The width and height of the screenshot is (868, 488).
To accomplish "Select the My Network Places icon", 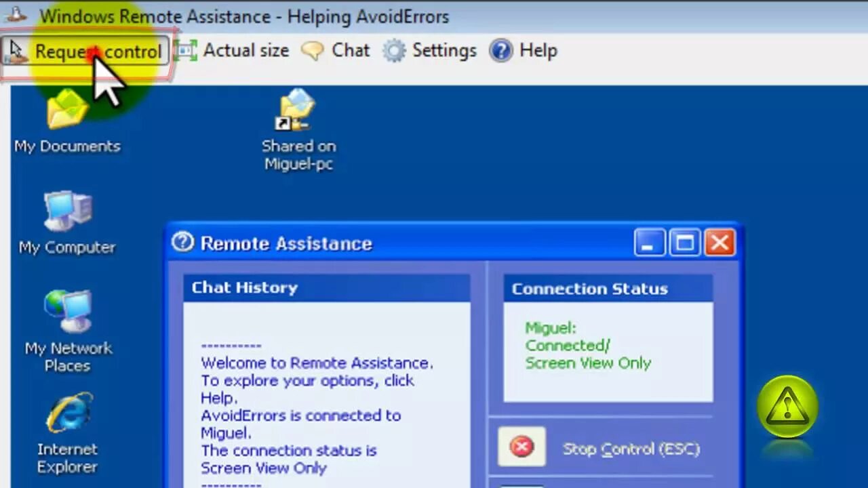I will [x=68, y=332].
